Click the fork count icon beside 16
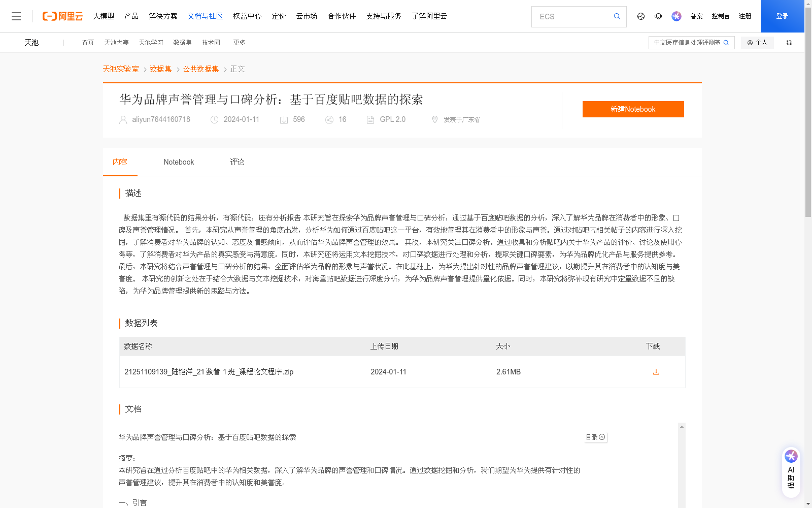Screen dimensions: 812x508 (x=329, y=120)
